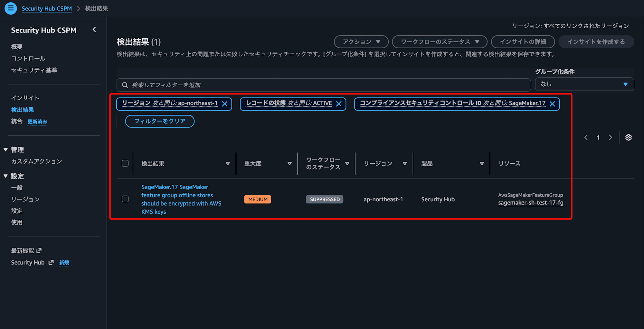Click the AwsSageMakerFeatureGroup resource type text
The width and height of the screenshot is (644, 329).
[x=530, y=195]
